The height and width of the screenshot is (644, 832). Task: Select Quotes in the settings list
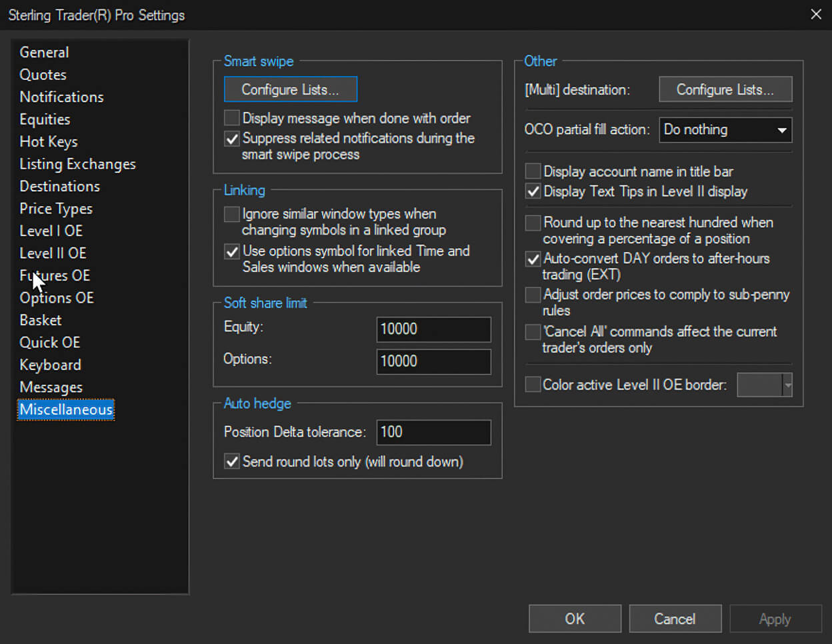43,75
